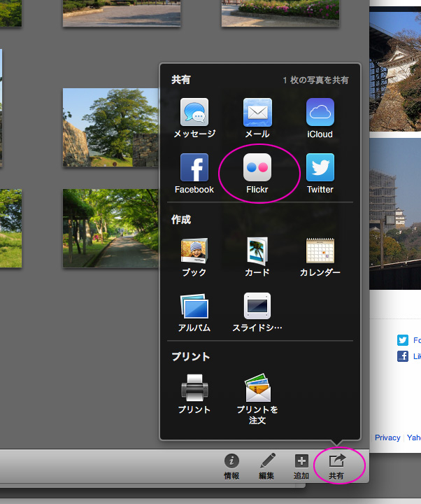Viewport: 421px width, 504px height.
Task: Select the tree-lined path photo thumbnail
Action: (x=111, y=228)
